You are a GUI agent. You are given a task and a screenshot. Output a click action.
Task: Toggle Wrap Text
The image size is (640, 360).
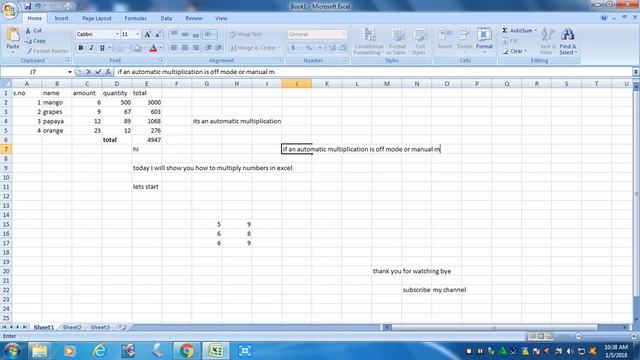coord(245,34)
